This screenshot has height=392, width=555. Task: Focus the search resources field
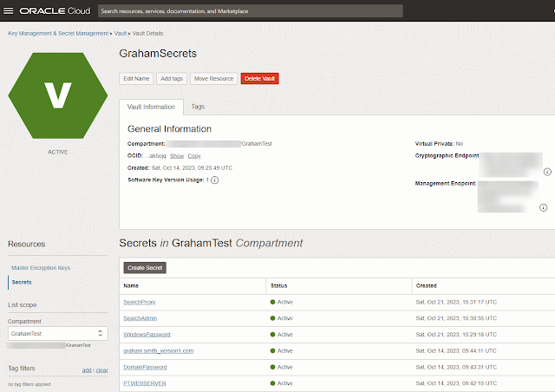pyautogui.click(x=251, y=11)
